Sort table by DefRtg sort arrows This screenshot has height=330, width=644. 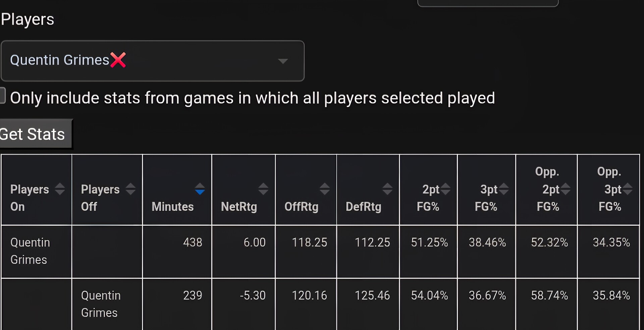387,189
